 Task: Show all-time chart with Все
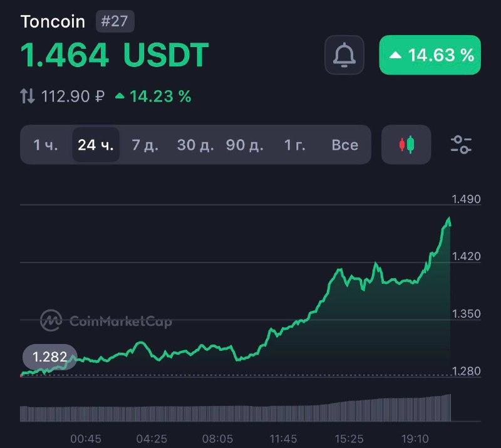point(345,145)
